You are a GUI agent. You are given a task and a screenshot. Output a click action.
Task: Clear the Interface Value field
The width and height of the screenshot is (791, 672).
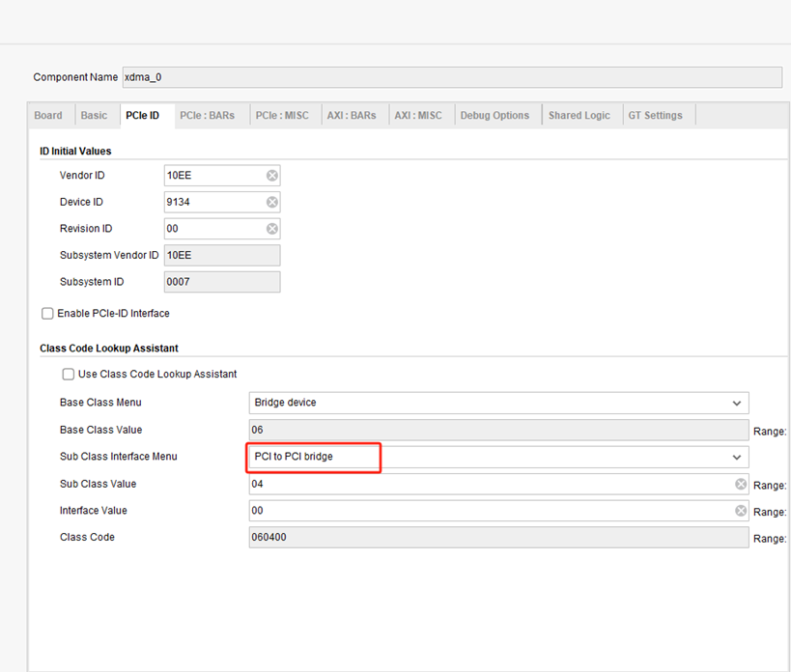741,511
